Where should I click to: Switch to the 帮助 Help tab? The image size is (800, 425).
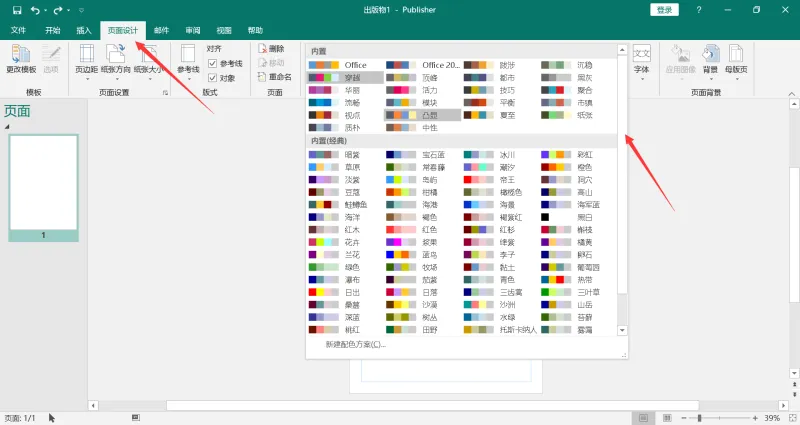pyautogui.click(x=255, y=31)
